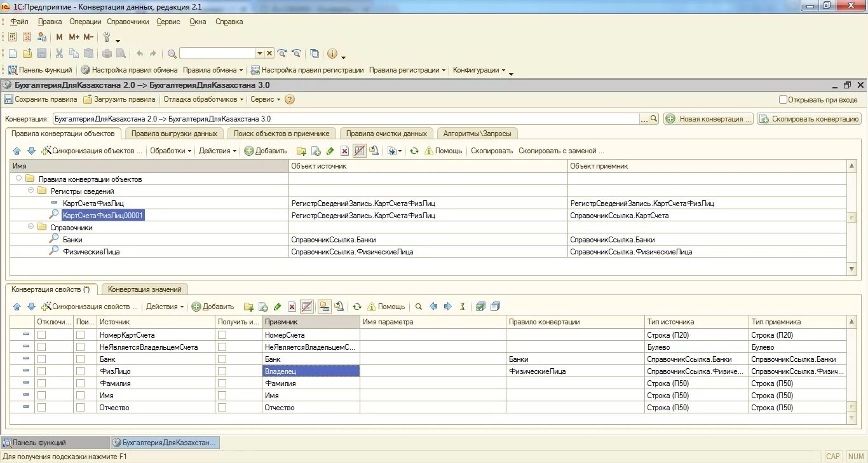The height and width of the screenshot is (463, 868).
Task: Move object rule down with blue arrow
Action: tap(31, 151)
